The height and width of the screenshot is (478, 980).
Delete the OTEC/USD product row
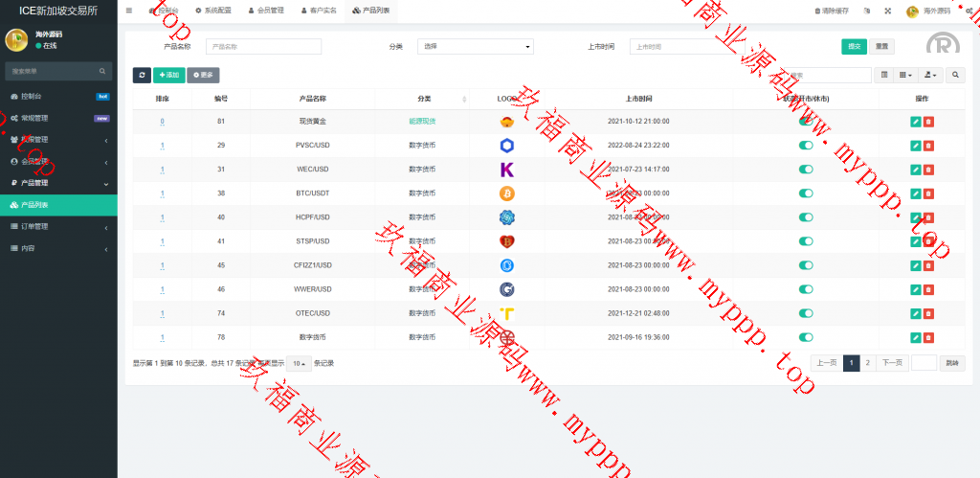928,313
